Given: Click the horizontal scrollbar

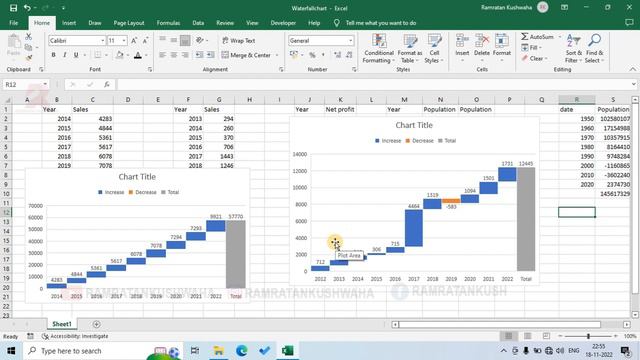Looking at the screenshot, I should pyautogui.click(x=500, y=324).
